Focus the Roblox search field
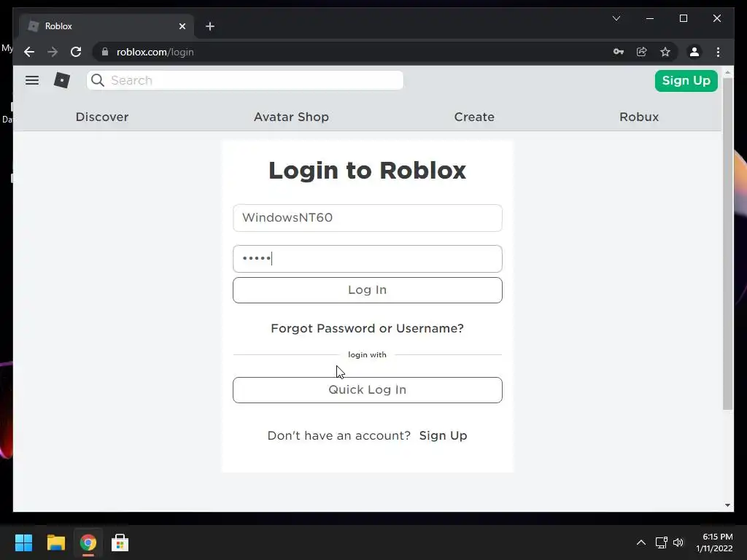The width and height of the screenshot is (747, 560). [x=245, y=80]
